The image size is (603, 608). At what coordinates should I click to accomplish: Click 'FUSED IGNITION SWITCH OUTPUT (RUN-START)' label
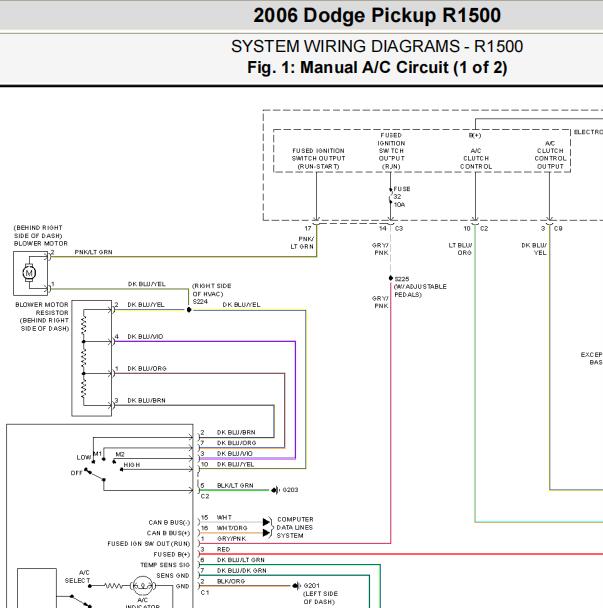[318, 158]
